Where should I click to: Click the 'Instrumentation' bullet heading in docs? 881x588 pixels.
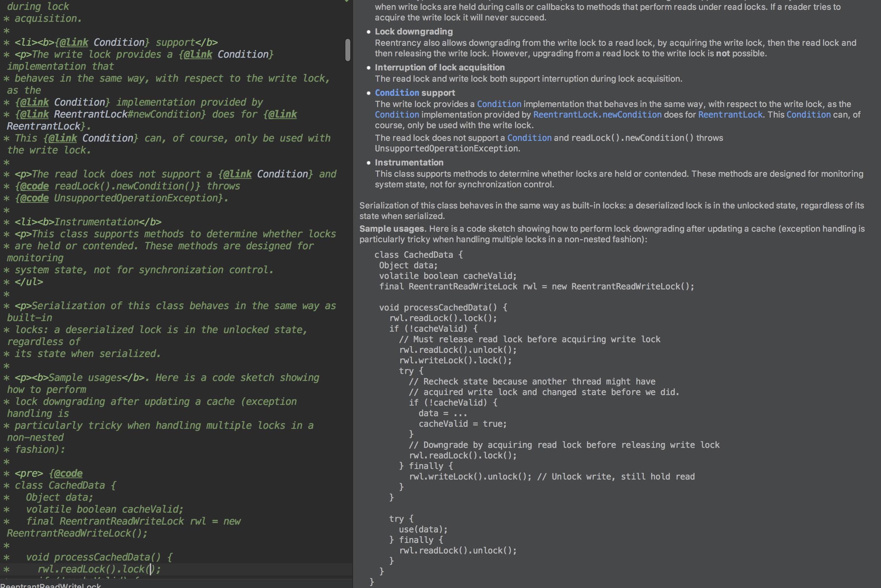click(x=408, y=162)
